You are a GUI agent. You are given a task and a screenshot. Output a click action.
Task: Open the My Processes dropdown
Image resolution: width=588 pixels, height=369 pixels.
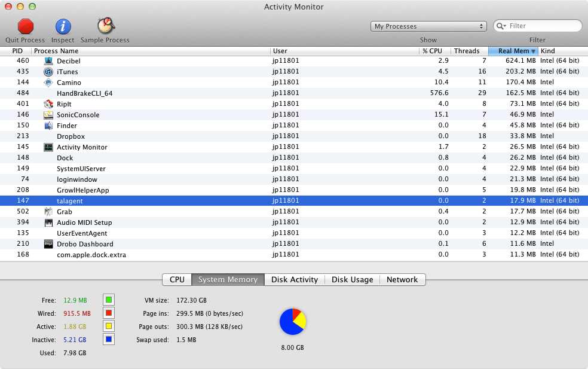(428, 26)
